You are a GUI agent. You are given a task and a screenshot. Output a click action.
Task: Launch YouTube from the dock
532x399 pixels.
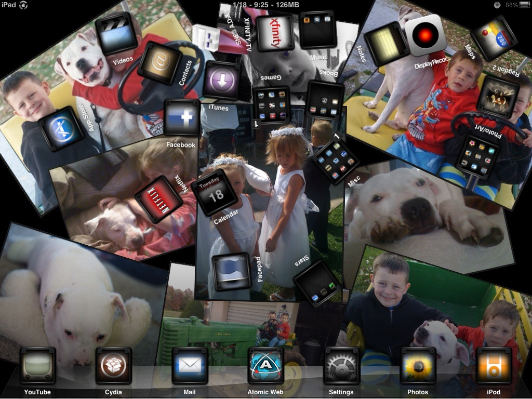[x=37, y=366]
